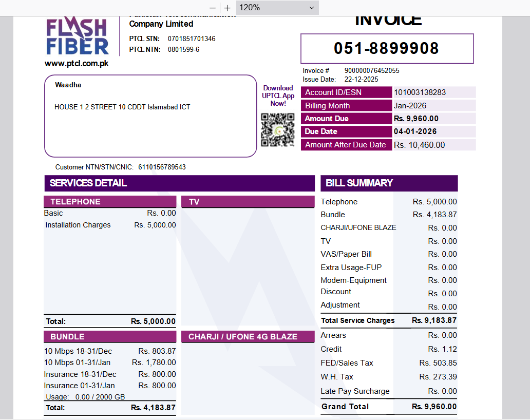The height and width of the screenshot is (420, 530).
Task: Click the zoom in plus button
Action: pyautogui.click(x=228, y=8)
